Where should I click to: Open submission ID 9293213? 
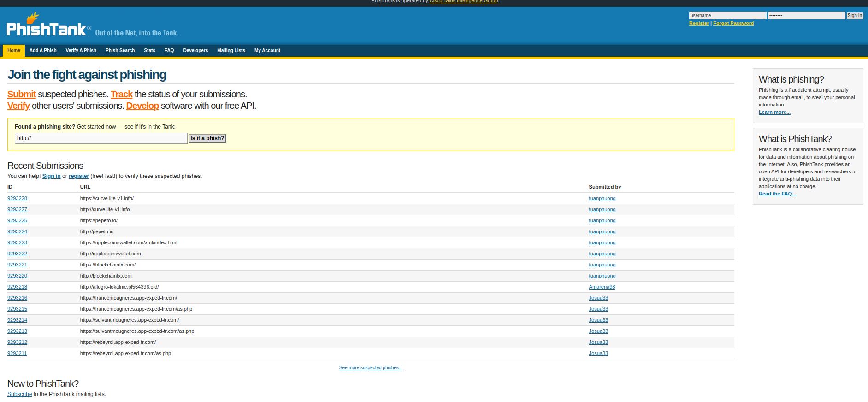point(17,331)
